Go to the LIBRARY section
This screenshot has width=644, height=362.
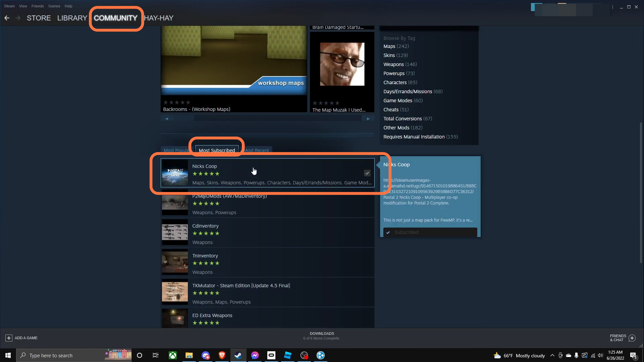point(72,18)
